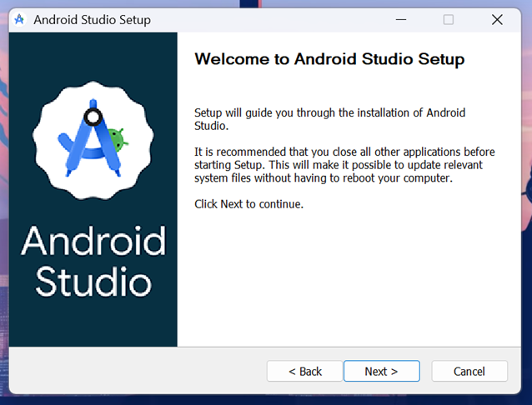Screen dimensions: 532x405
Task: Click the 'Setup will guide you' paragraph
Action: click(329, 119)
